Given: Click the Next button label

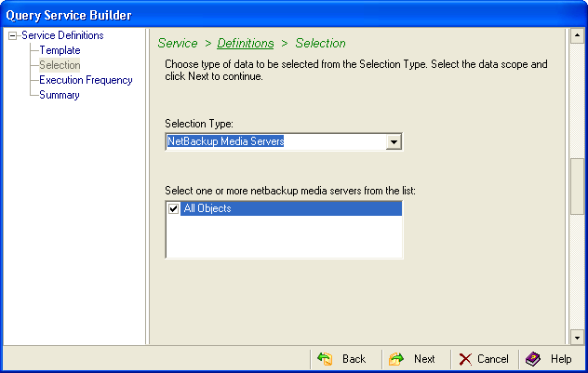Looking at the screenshot, I should [424, 359].
